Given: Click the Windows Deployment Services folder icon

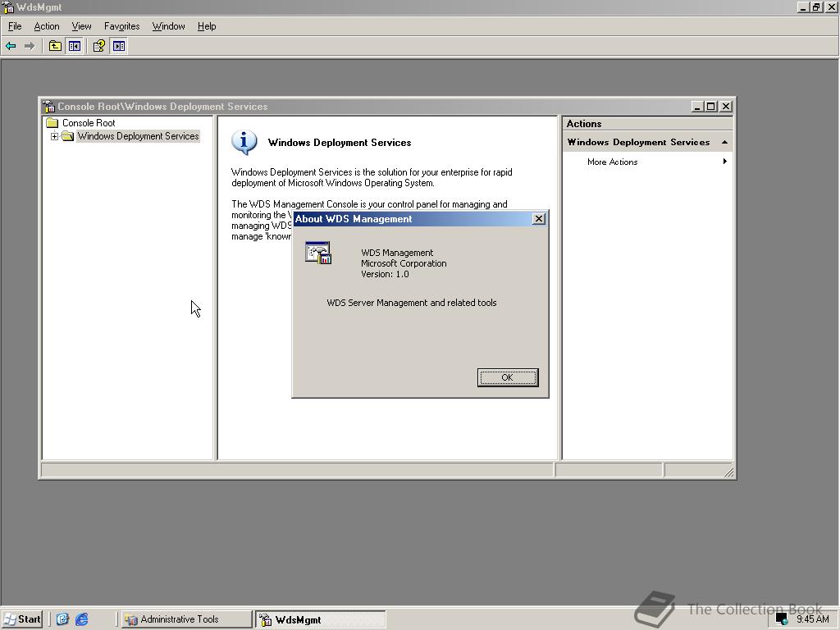Looking at the screenshot, I should tap(67, 136).
